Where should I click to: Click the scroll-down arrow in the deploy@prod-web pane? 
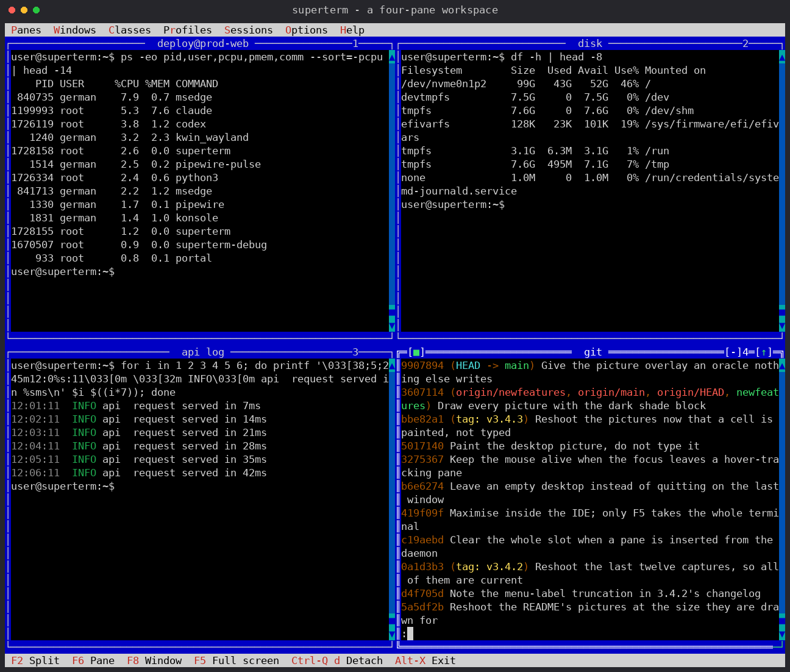coord(392,325)
